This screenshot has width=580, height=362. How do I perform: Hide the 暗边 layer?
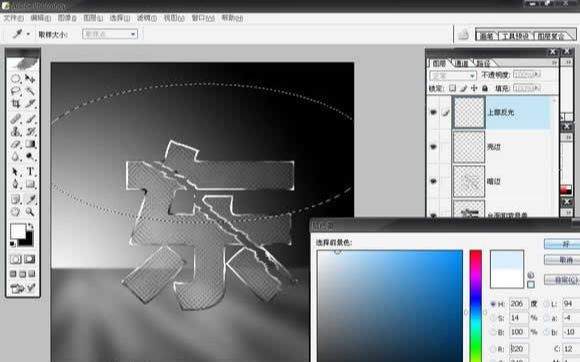(x=433, y=181)
